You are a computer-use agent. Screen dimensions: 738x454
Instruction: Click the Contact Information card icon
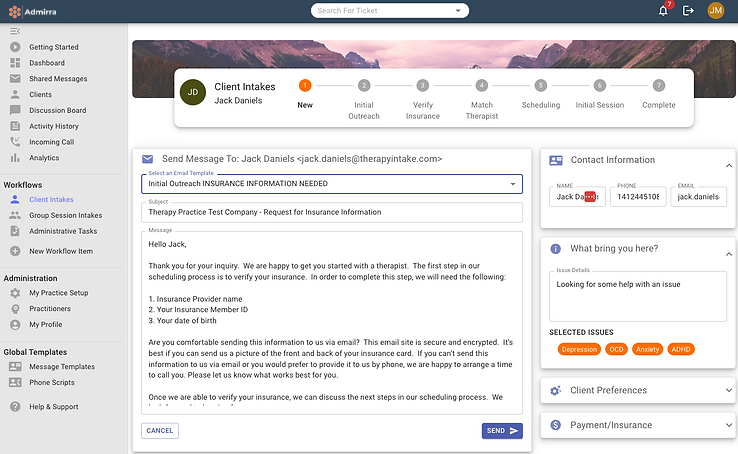556,160
